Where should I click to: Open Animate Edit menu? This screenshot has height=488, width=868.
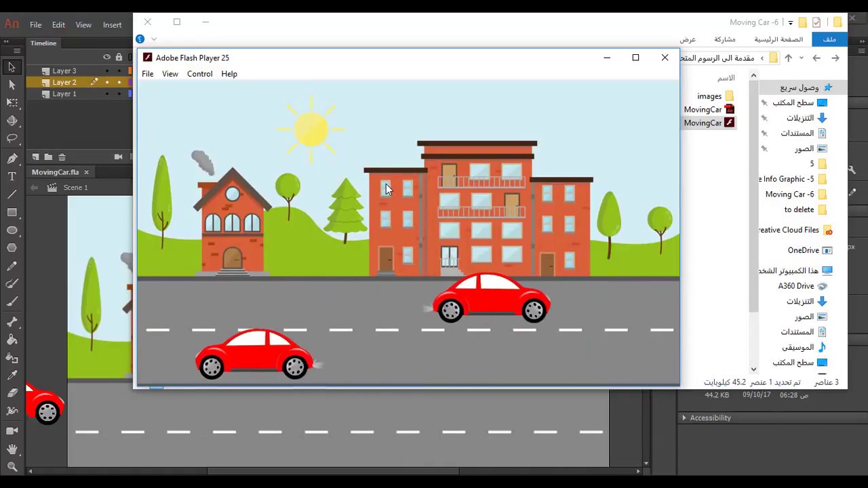pyautogui.click(x=58, y=25)
